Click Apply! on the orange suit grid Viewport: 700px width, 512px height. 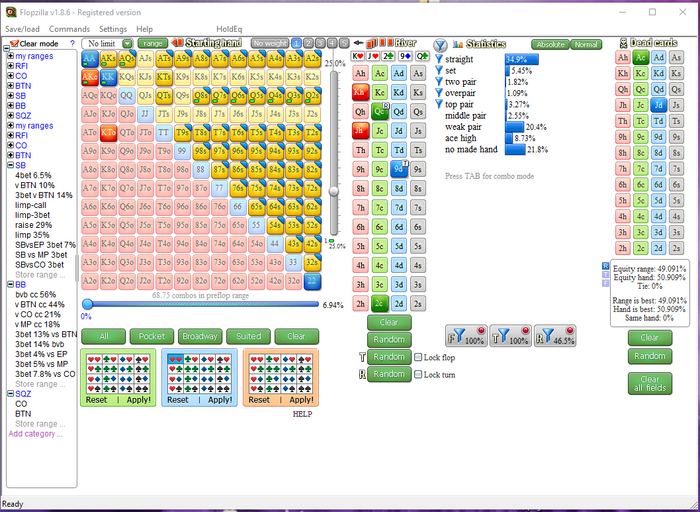(x=301, y=400)
